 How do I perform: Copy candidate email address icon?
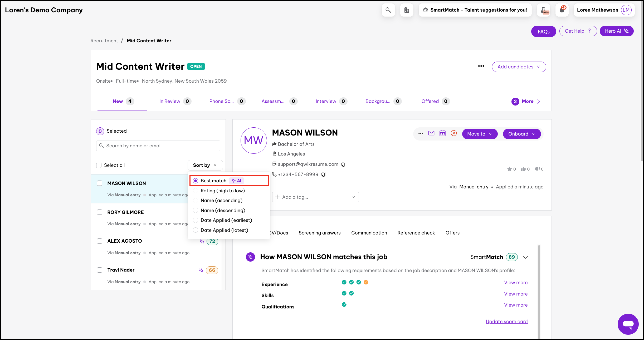343,164
